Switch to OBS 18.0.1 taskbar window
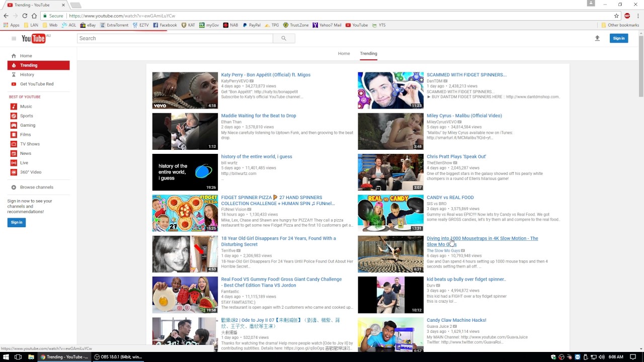Screen dimensions: 644x362 pos(118,357)
